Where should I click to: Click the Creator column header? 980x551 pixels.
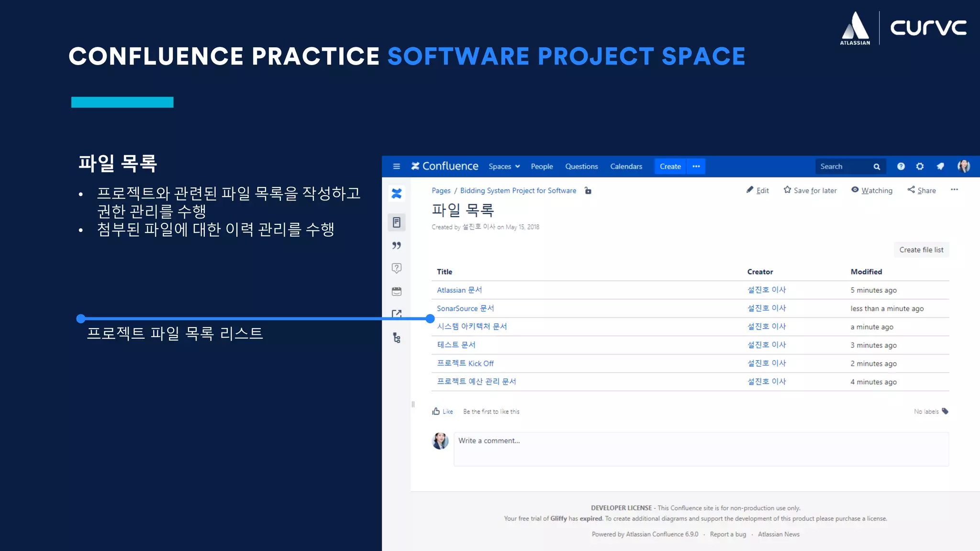click(x=760, y=272)
